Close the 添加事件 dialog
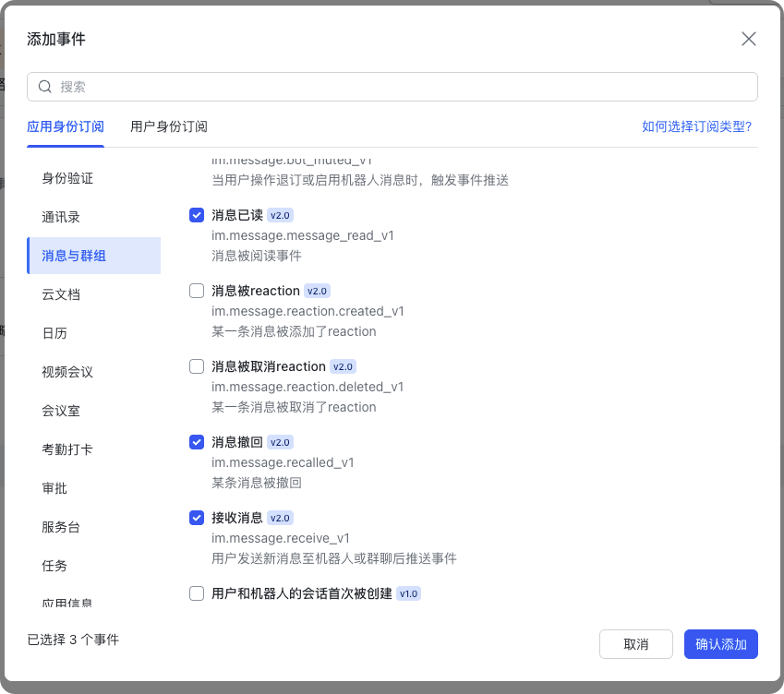 point(748,39)
